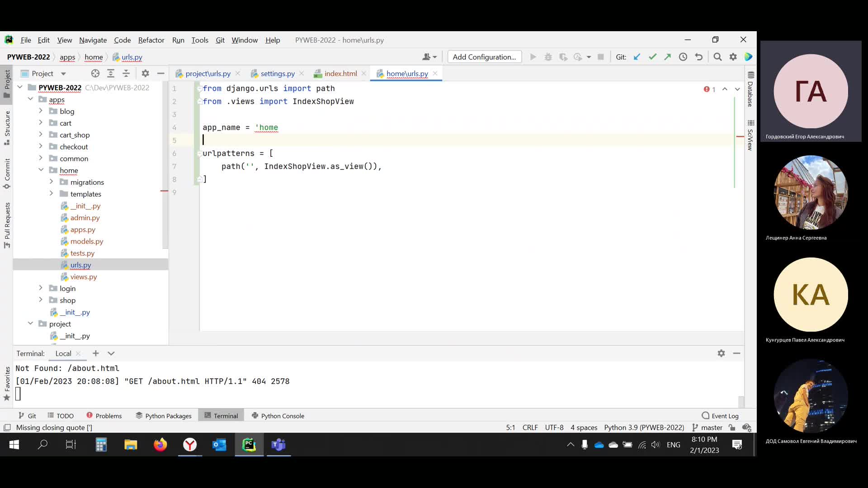
Task: Click CRLF line separator in status bar
Action: pyautogui.click(x=530, y=427)
